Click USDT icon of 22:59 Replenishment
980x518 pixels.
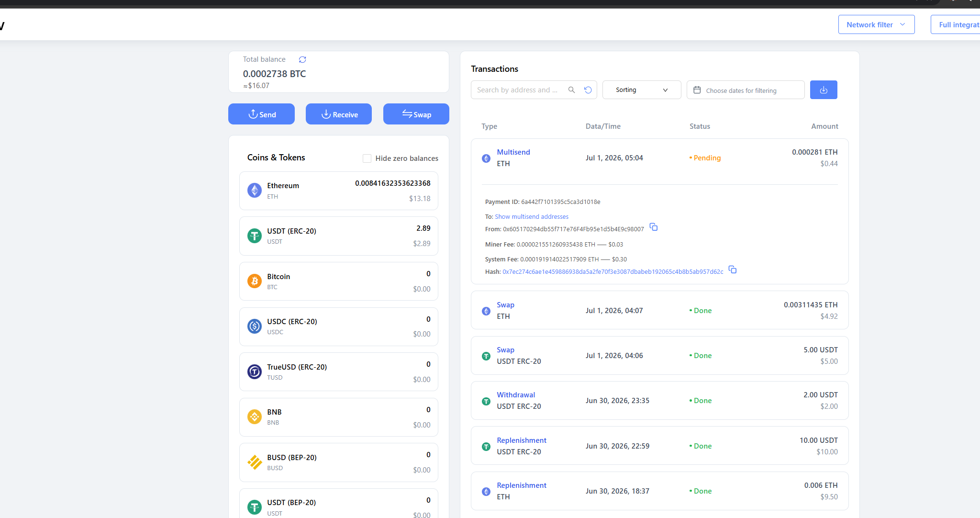pos(486,447)
